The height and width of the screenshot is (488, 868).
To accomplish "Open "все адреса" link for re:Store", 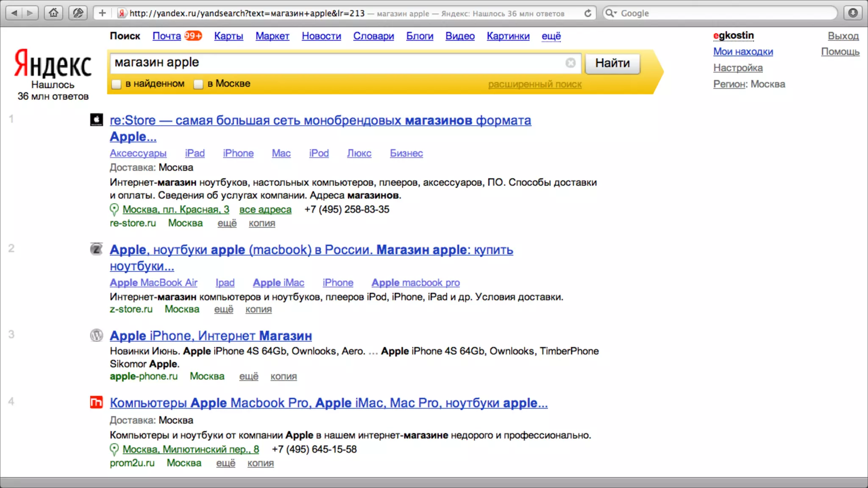I will click(x=265, y=210).
